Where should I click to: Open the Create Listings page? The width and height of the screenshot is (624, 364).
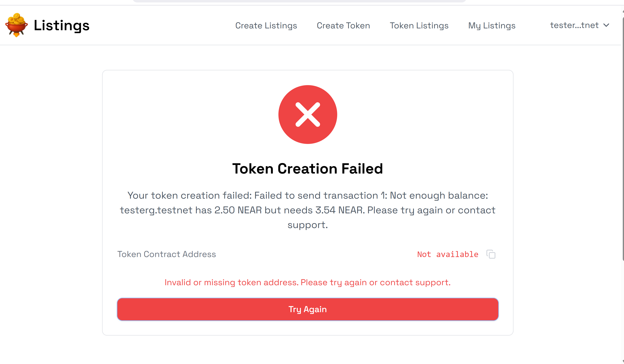pyautogui.click(x=266, y=26)
